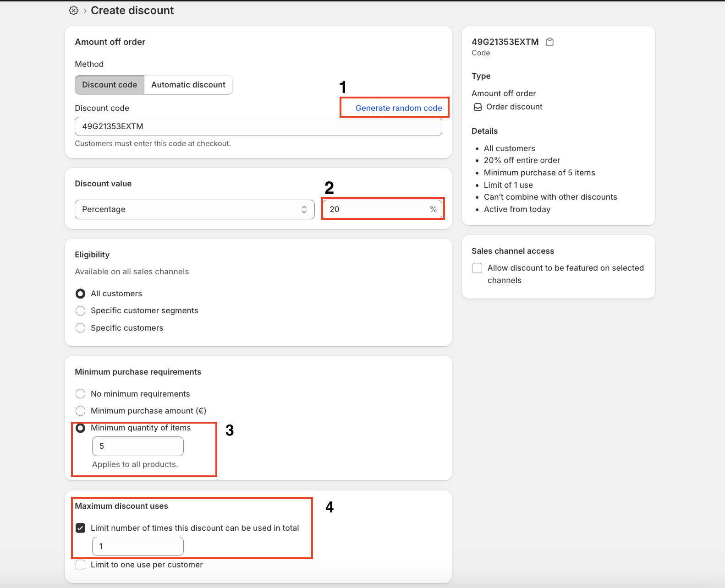Select No minimum requirements option
Viewport: 725px width, 588px height.
pos(81,394)
